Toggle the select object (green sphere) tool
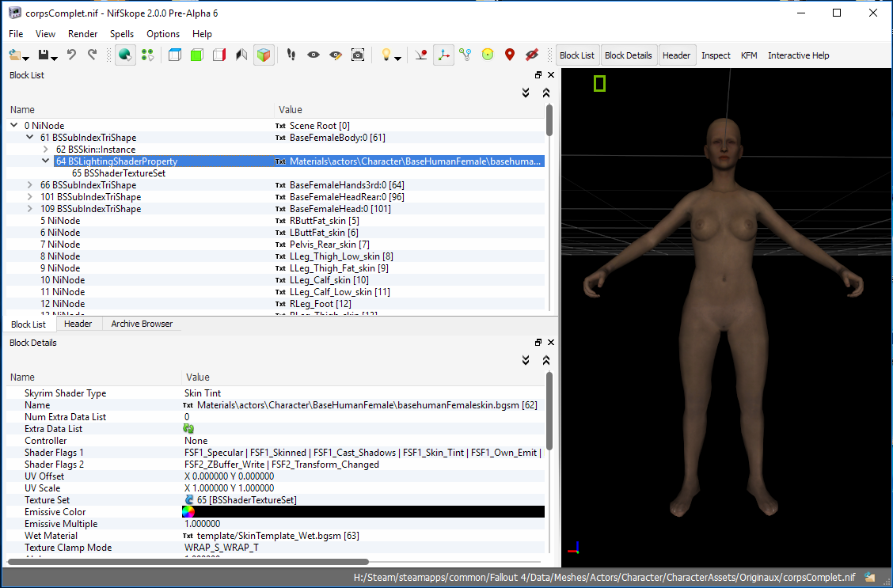893x588 pixels. 125,55
